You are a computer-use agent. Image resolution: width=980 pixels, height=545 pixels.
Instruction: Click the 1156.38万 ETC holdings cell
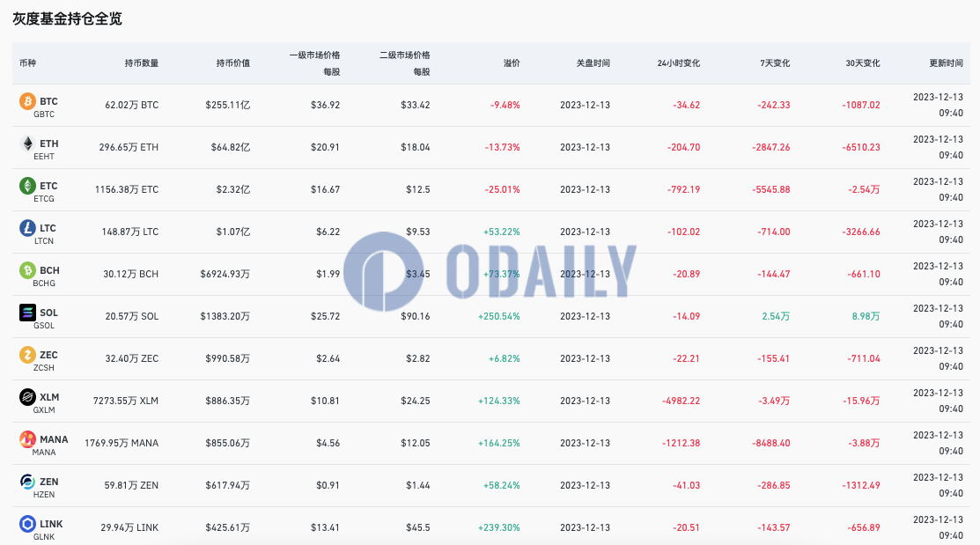[x=127, y=189]
